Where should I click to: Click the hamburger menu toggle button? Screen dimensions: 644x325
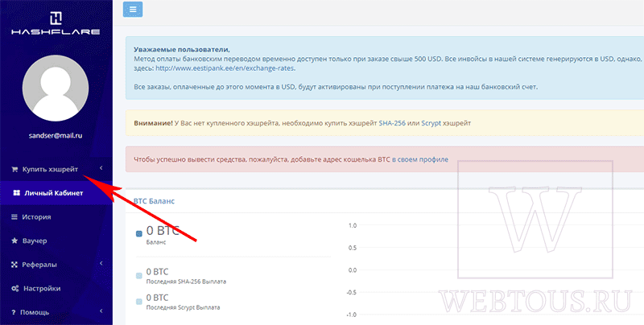tap(133, 10)
